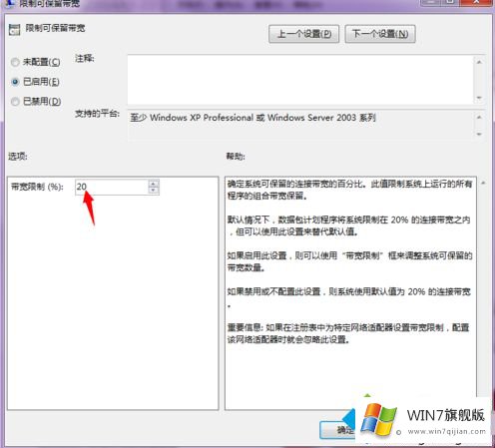
Task: Decrease bandwidth limit with down spinner arrow
Action: click(x=154, y=191)
